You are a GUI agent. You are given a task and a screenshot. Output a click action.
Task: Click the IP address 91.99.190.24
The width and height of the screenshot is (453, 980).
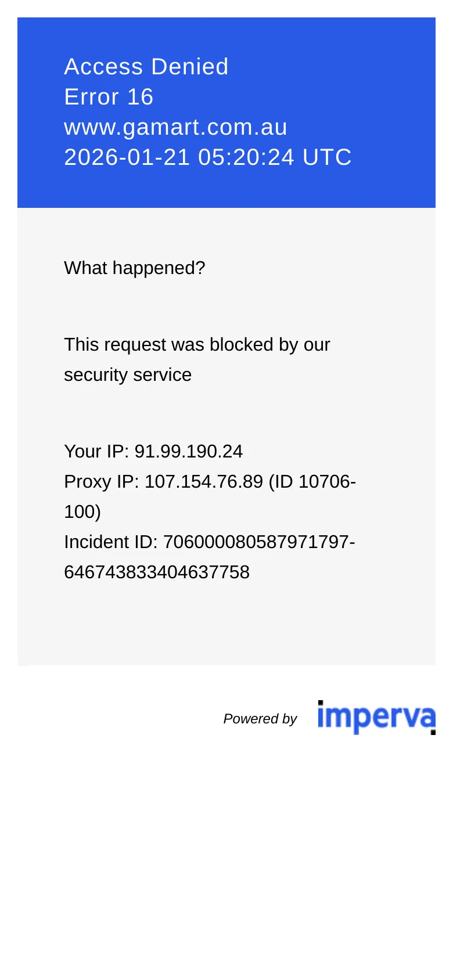189,451
